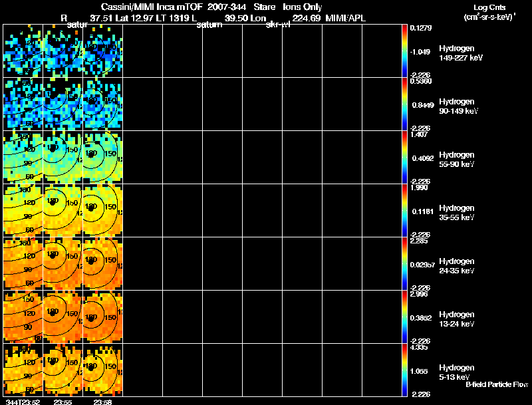Click the Hydrogen 13-24 keV image at 23:58
This screenshot has width=532, height=405.
pyautogui.click(x=103, y=317)
